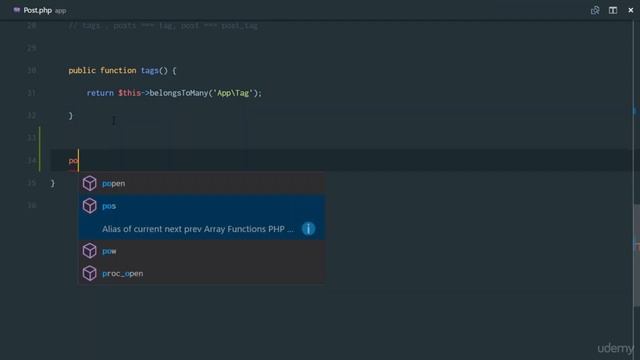
Task: Click the cube icon beside popen
Action: pos(89,183)
